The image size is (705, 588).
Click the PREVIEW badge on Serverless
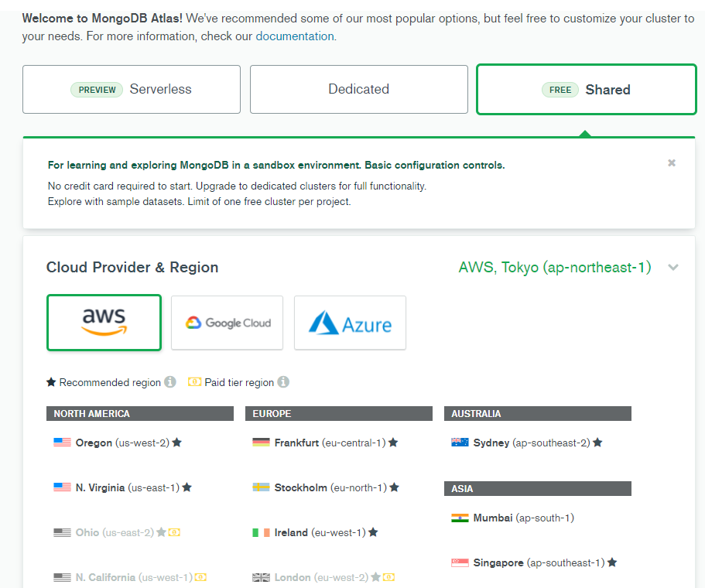97,90
